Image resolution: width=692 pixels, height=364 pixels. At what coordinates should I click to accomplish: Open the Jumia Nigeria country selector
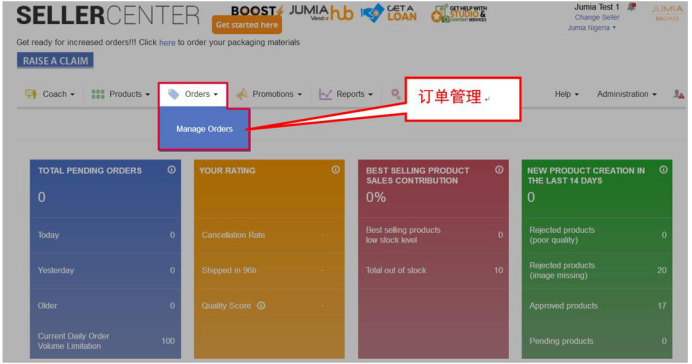tap(591, 28)
